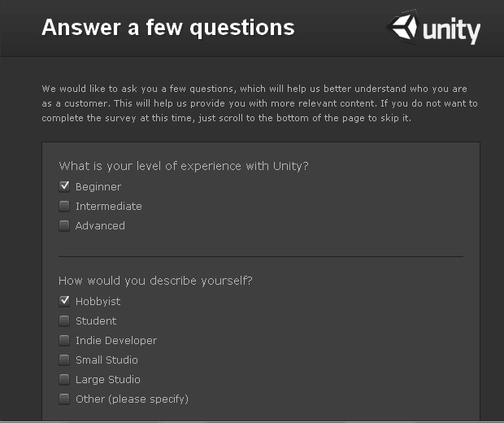Check the 'Other (please specify)' box

click(x=64, y=399)
